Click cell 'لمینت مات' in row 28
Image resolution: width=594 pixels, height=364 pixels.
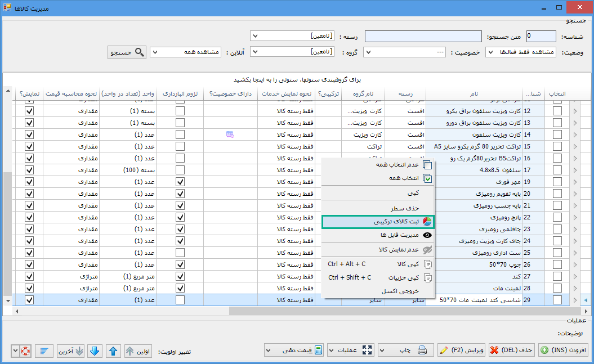point(474,288)
